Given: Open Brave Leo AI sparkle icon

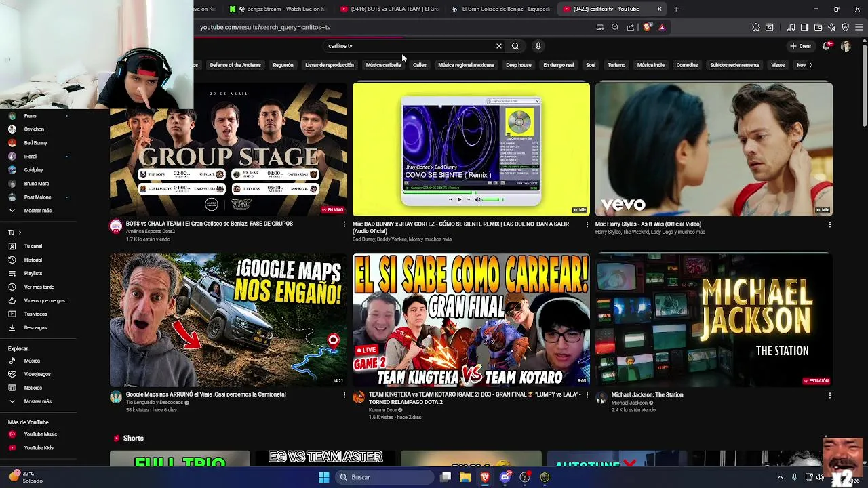Looking at the screenshot, I should coord(832,27).
